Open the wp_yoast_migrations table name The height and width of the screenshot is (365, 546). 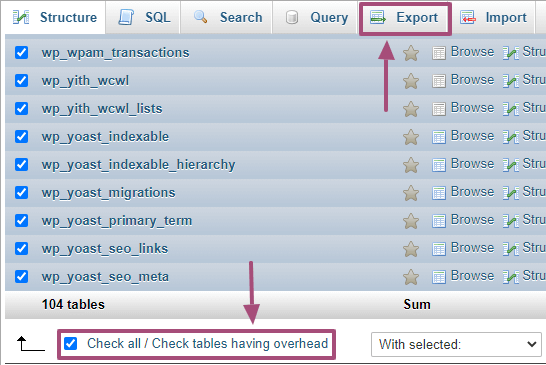108,193
